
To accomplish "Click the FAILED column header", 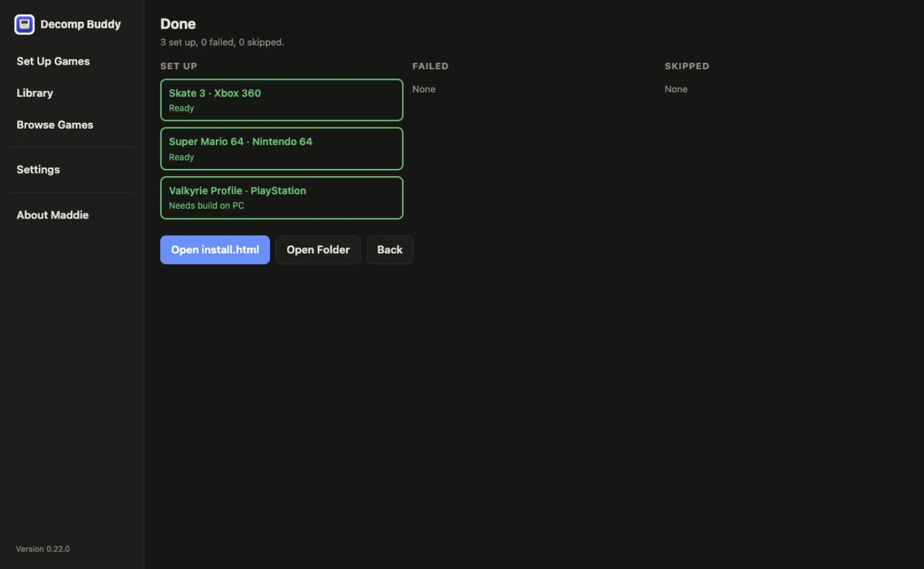I will tap(430, 66).
